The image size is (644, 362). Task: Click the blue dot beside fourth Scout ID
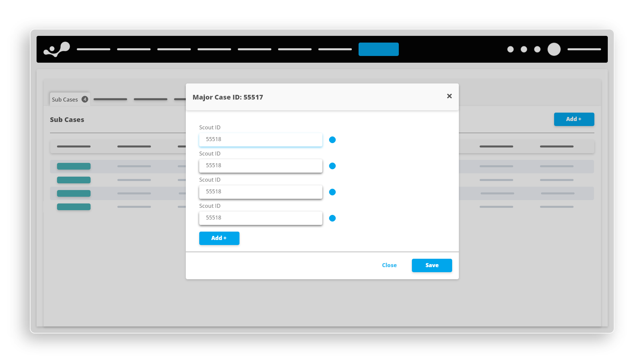(x=332, y=218)
